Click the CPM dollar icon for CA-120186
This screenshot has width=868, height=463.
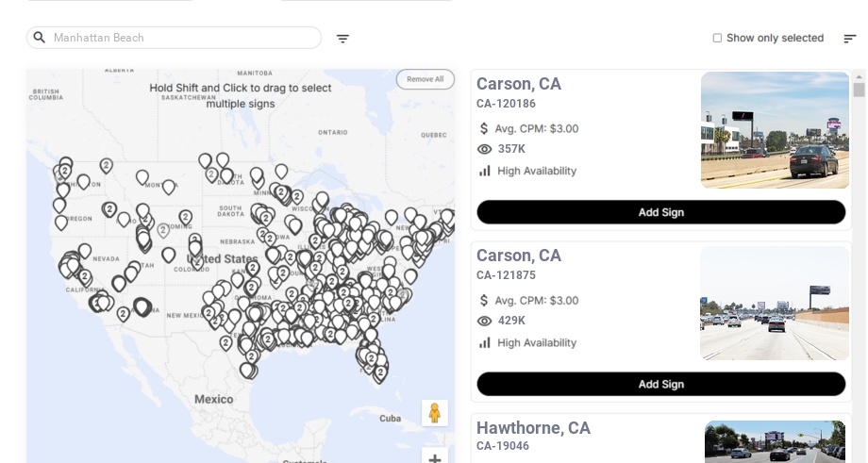point(485,128)
